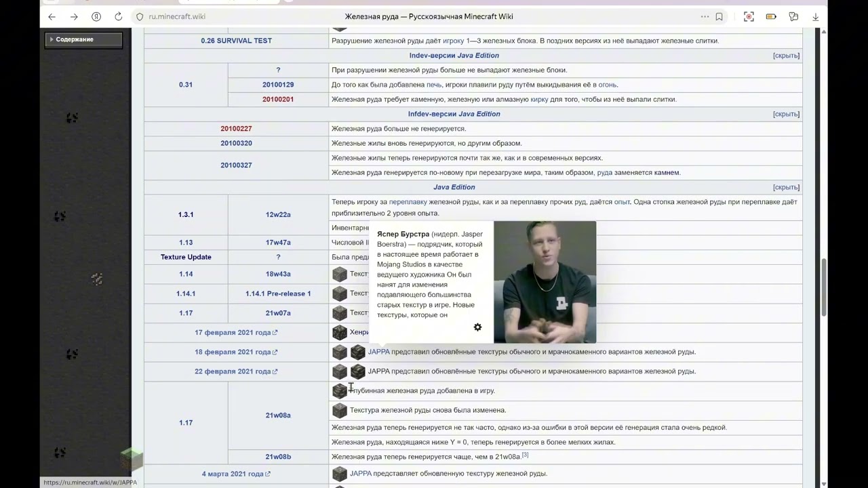Hide the Java Edition history section
This screenshot has width=868, height=488.
[x=786, y=187]
